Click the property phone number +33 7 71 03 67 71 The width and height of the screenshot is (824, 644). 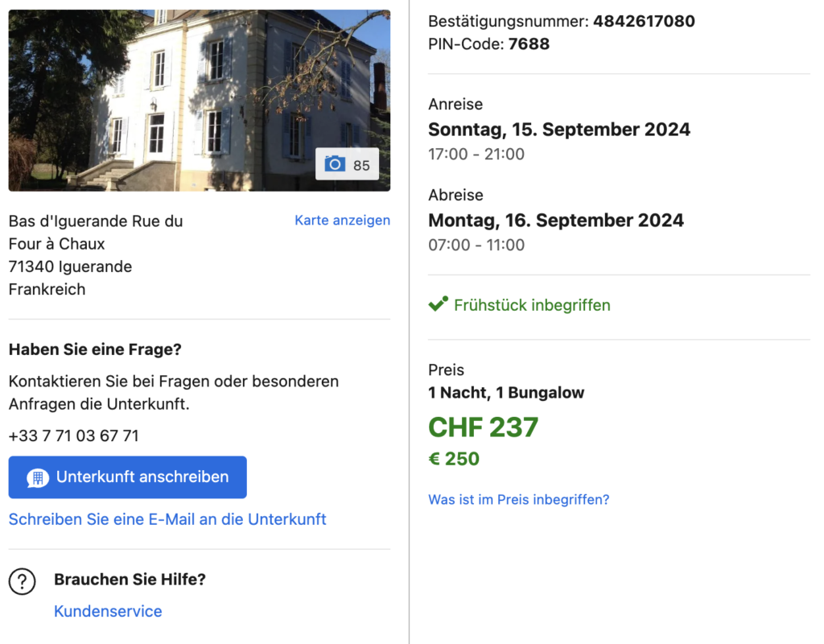click(x=73, y=436)
